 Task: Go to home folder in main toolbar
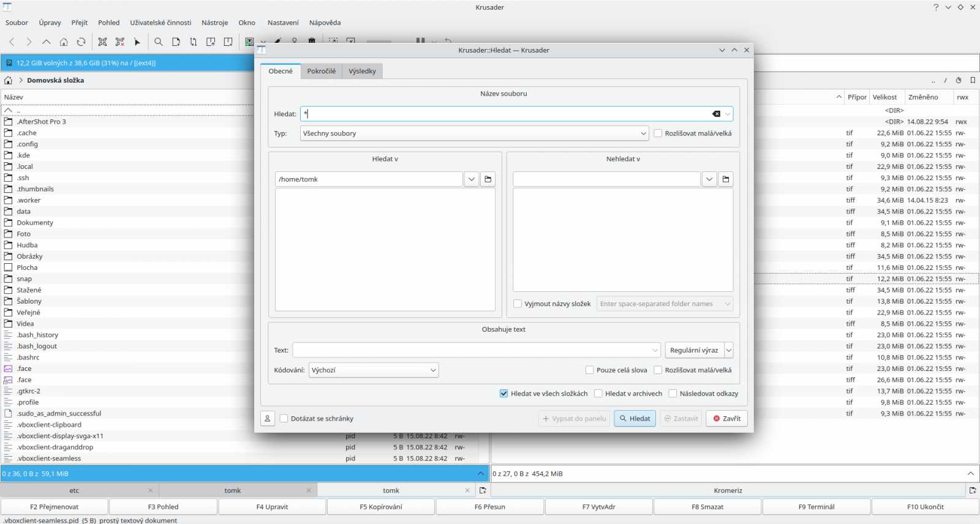point(64,42)
